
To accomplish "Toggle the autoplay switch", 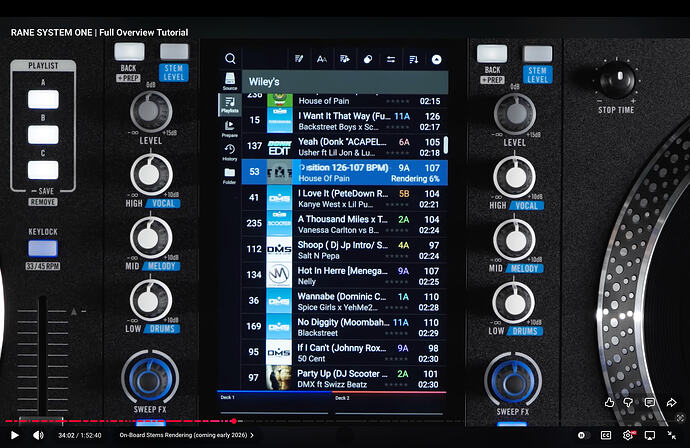I will 582,435.
